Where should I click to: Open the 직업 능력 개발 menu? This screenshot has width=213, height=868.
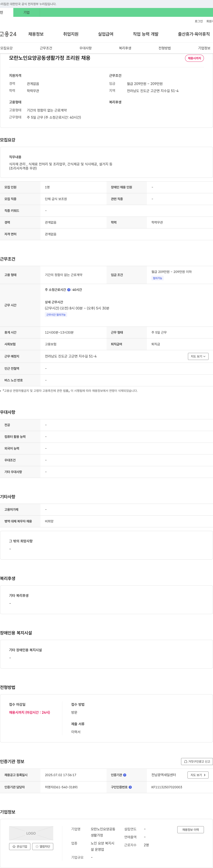click(146, 34)
